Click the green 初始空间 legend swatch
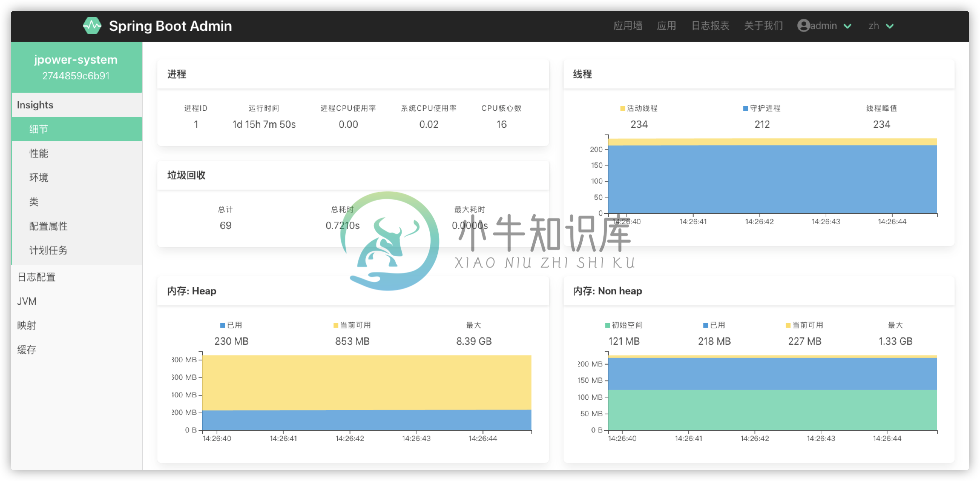980x481 pixels. click(607, 325)
